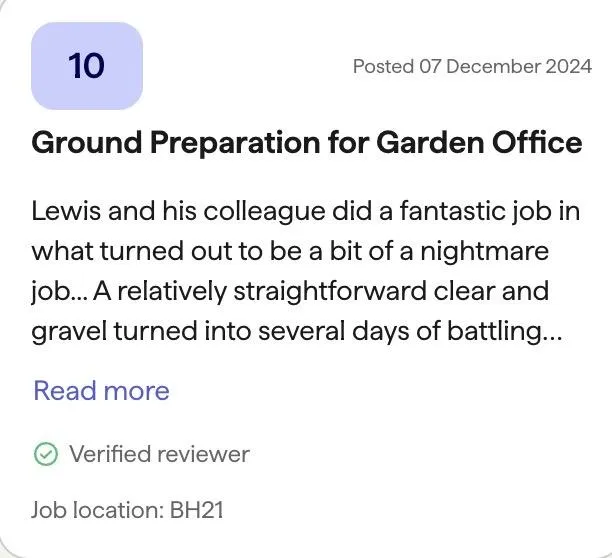Click the Job location: BH21 text
This screenshot has height=558, width=612.
point(127,510)
